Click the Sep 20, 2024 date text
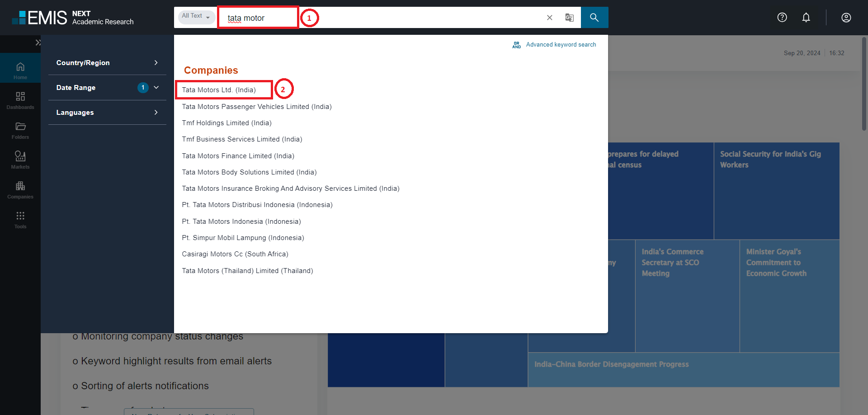This screenshot has width=868, height=415. point(802,53)
